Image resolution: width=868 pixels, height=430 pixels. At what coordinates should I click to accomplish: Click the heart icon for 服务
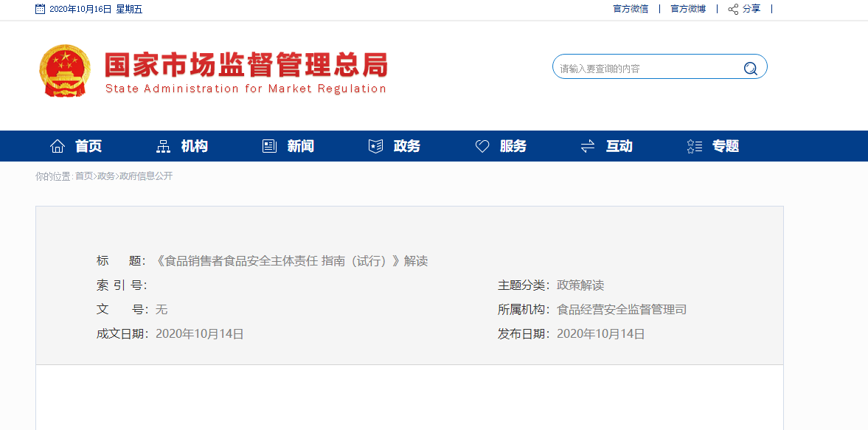point(482,146)
